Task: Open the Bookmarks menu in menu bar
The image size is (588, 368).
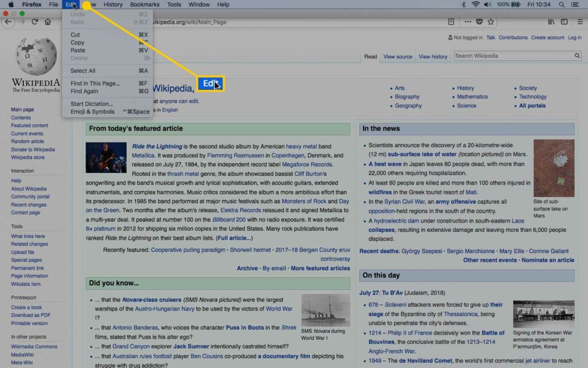Action: click(x=145, y=5)
